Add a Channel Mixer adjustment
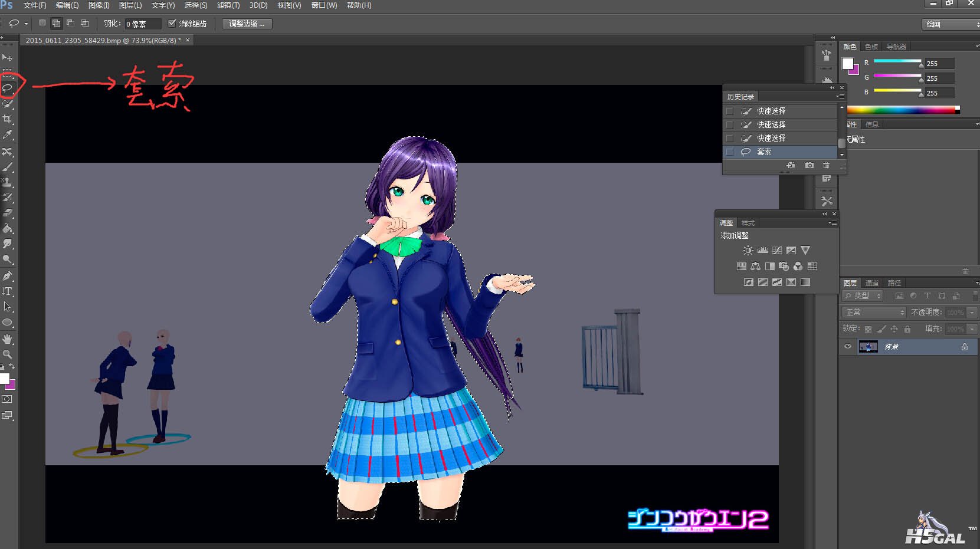This screenshot has height=549, width=980. click(798, 267)
